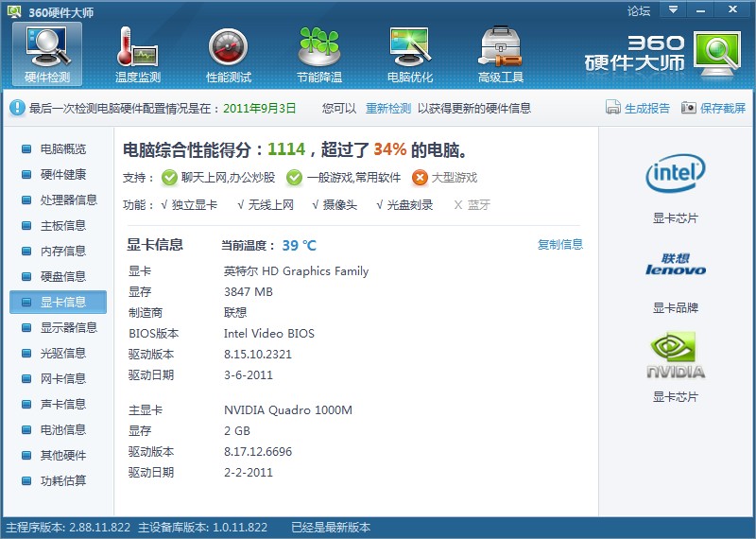Click 已经是最新版本 status text
Viewport: 756px width, 539px height.
click(x=331, y=528)
